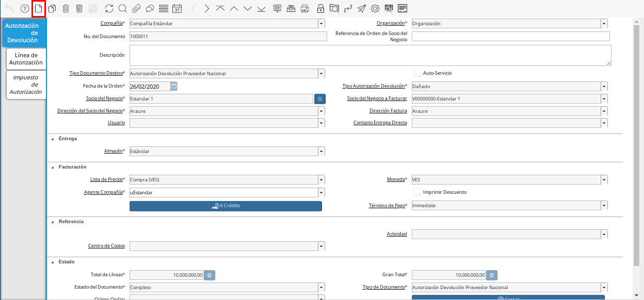
Task: Open the Almacén dropdown
Action: tap(321, 152)
